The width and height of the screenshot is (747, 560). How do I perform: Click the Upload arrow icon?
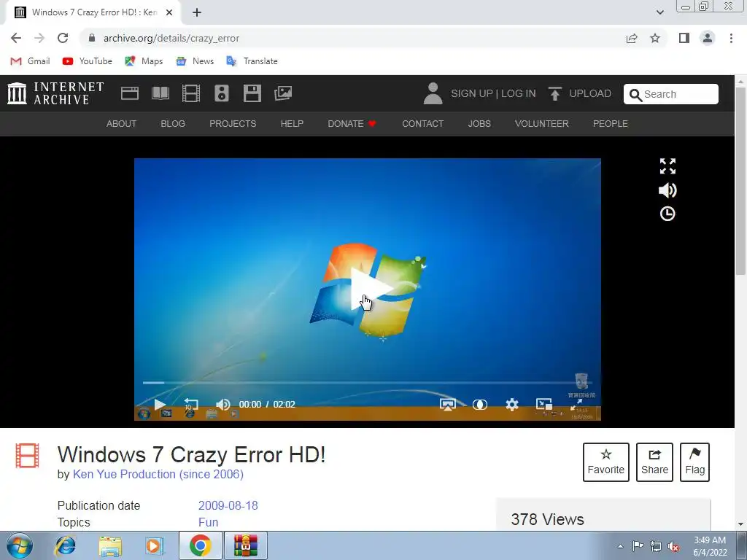click(x=554, y=93)
